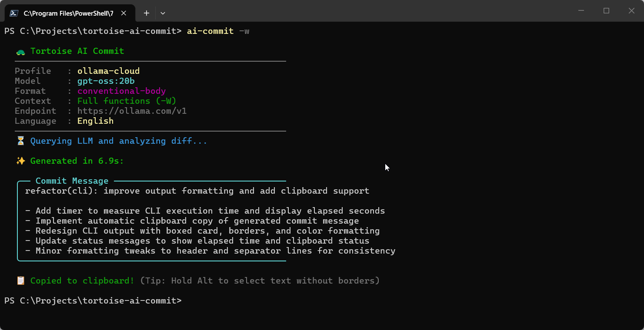Image resolution: width=644 pixels, height=330 pixels.
Task: Click the 'Model' label
Action: coord(28,81)
